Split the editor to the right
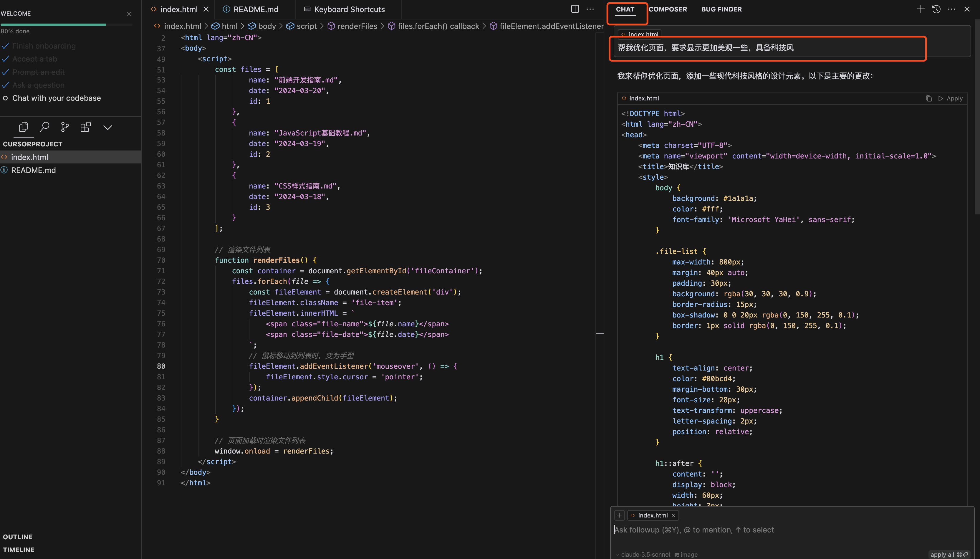Viewport: 980px width, 559px height. 575,9
